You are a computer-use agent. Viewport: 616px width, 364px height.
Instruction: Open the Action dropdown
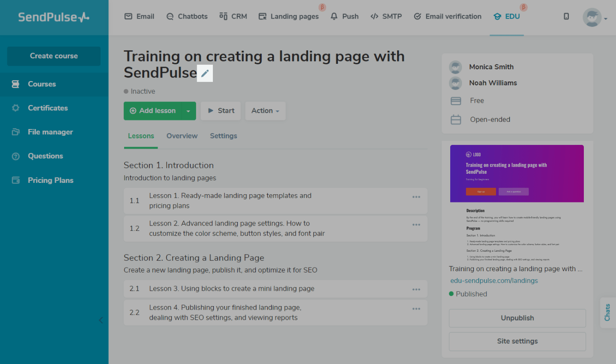pos(265,111)
